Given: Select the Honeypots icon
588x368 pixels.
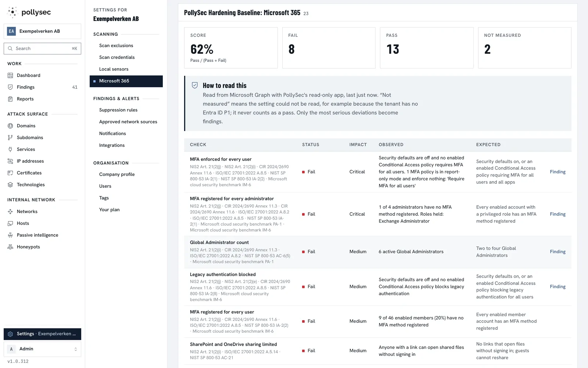Looking at the screenshot, I should coord(10,247).
